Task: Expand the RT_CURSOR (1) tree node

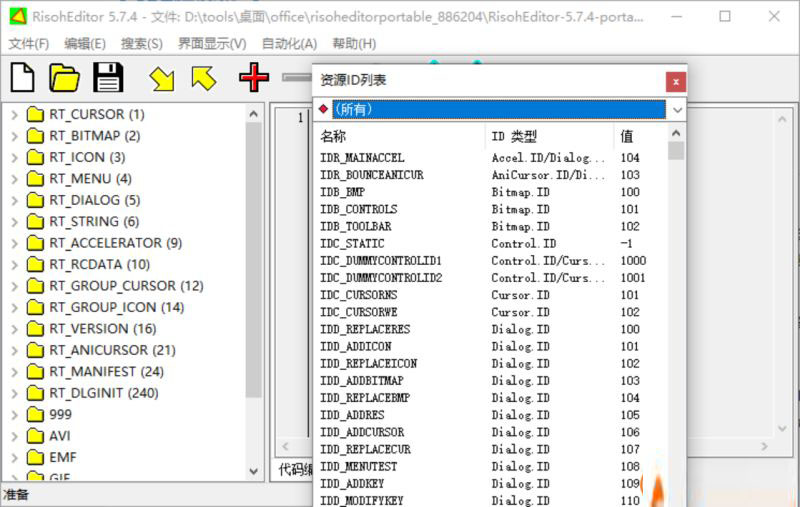Action: [15, 115]
